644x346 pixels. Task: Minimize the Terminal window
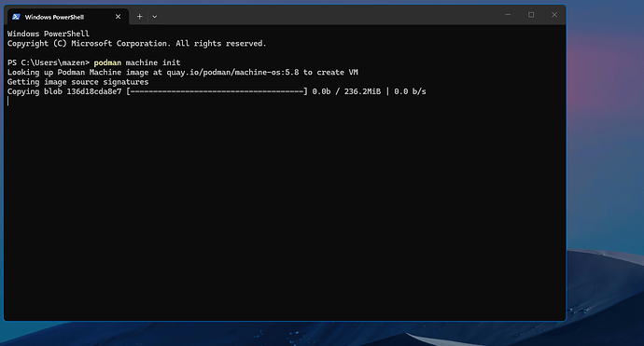[508, 15]
